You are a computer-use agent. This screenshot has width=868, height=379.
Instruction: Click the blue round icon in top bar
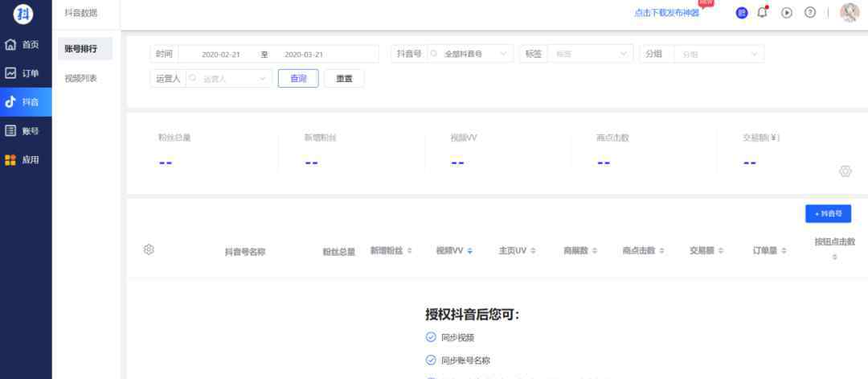(741, 13)
